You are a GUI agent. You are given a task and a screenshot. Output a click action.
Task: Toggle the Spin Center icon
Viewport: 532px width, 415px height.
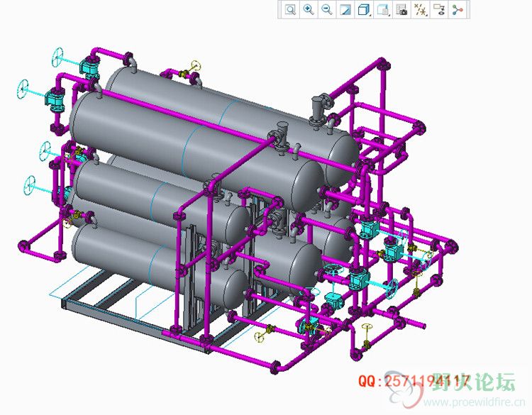[458, 9]
